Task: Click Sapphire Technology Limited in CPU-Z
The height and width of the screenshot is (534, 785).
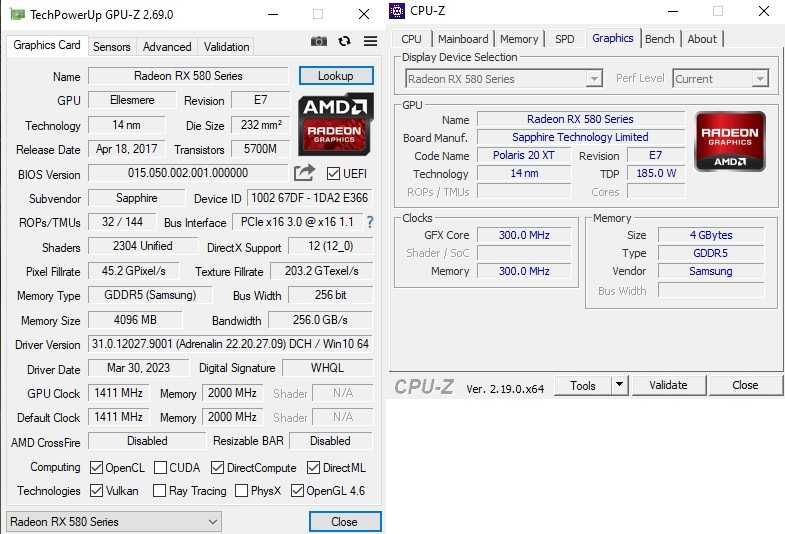Action: coord(580,137)
